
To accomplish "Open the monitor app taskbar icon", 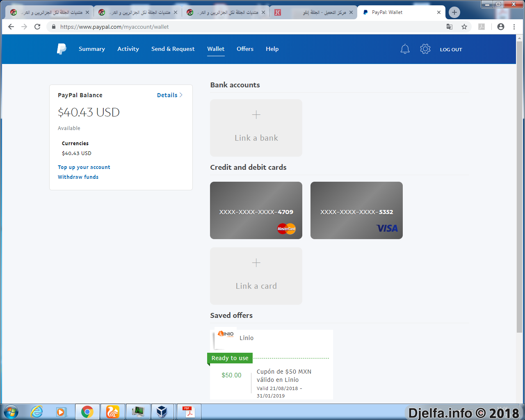I will click(138, 412).
